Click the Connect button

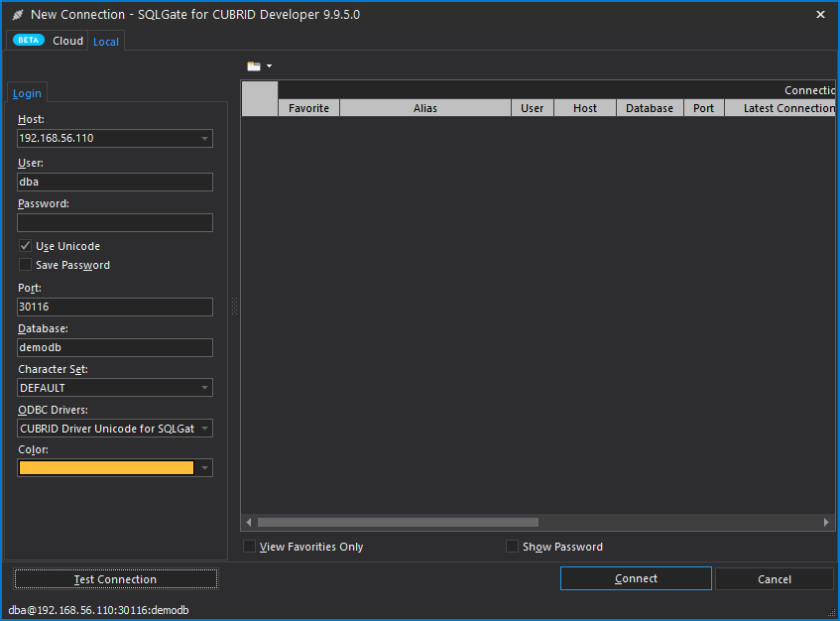click(636, 578)
